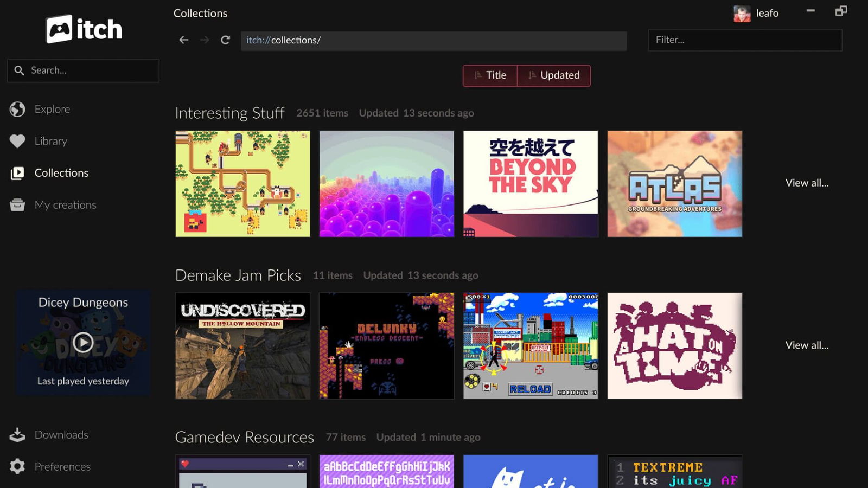Sort collections by Updated
This screenshot has width=868, height=488.
click(x=554, y=75)
